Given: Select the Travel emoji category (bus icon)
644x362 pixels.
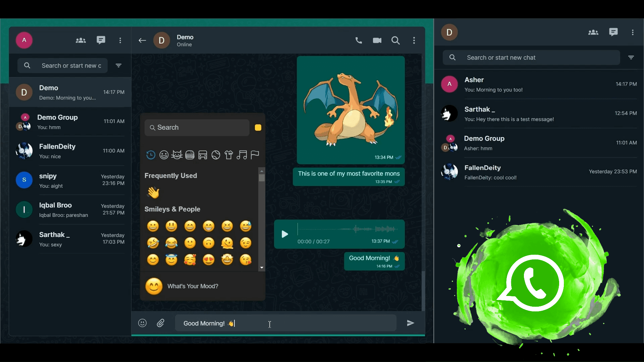Looking at the screenshot, I should 203,155.
